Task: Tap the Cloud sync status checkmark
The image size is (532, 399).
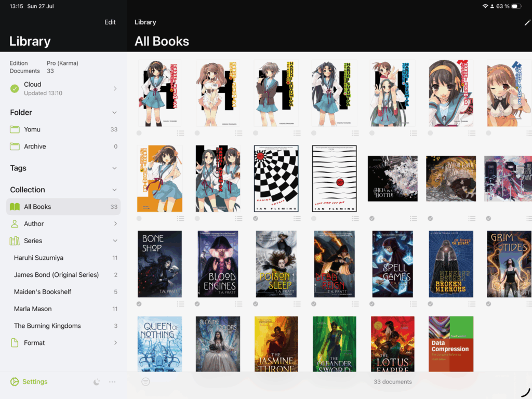Action: point(15,88)
